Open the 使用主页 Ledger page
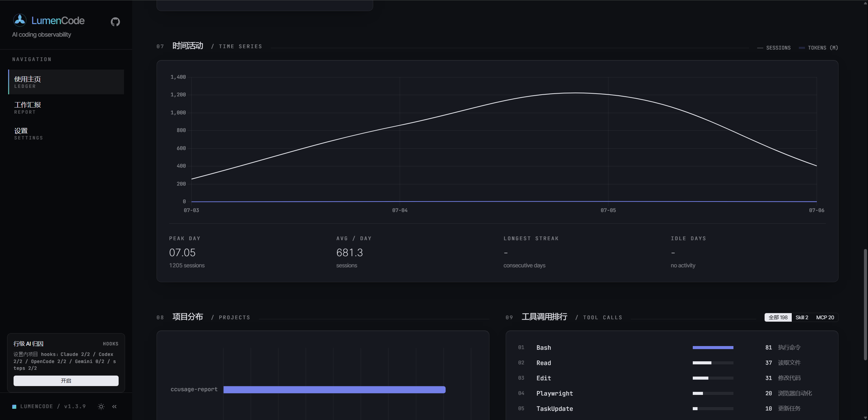This screenshot has height=420, width=868. 66,82
